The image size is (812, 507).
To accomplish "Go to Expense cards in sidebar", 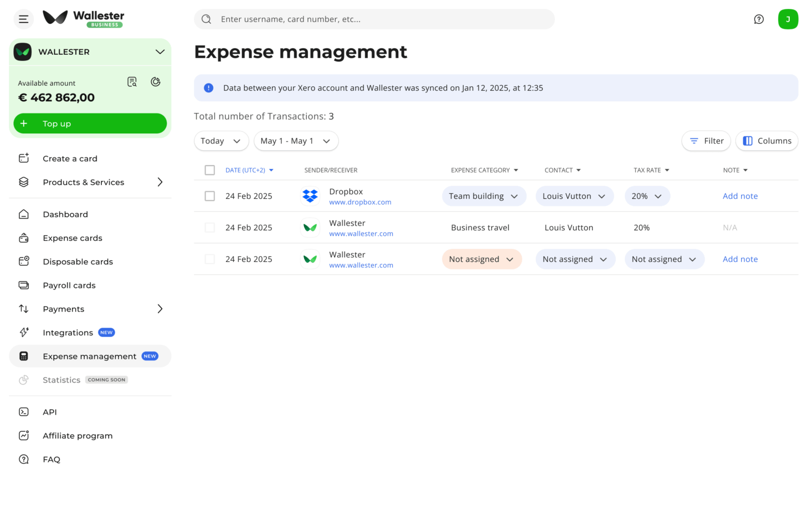I will click(x=73, y=238).
